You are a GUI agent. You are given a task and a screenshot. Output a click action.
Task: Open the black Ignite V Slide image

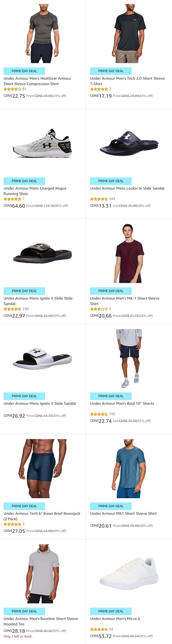pyautogui.click(x=43, y=253)
